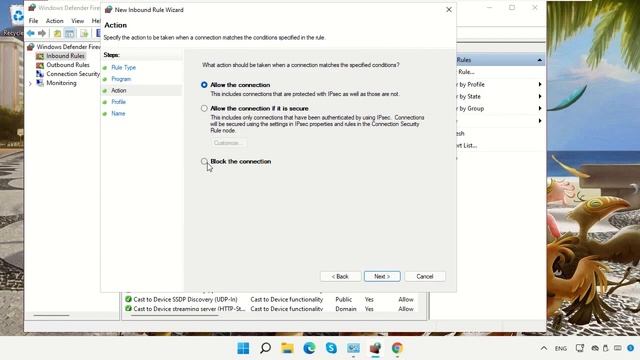
Task: Open the Profile step in the wizard
Action: (x=118, y=102)
